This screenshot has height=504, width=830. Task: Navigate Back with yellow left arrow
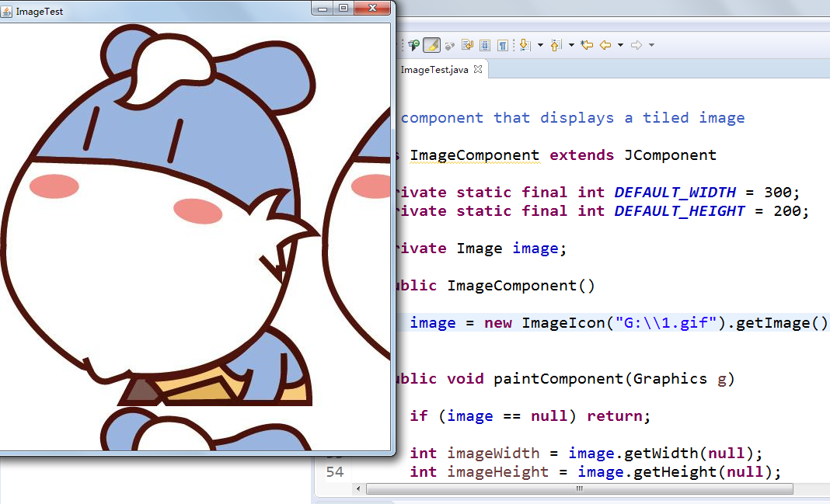click(x=605, y=46)
